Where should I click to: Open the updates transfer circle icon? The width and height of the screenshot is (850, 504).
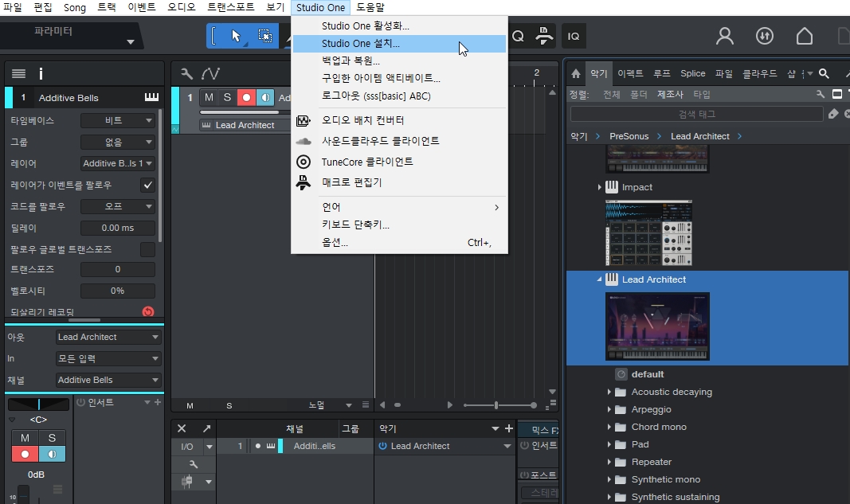click(x=764, y=36)
